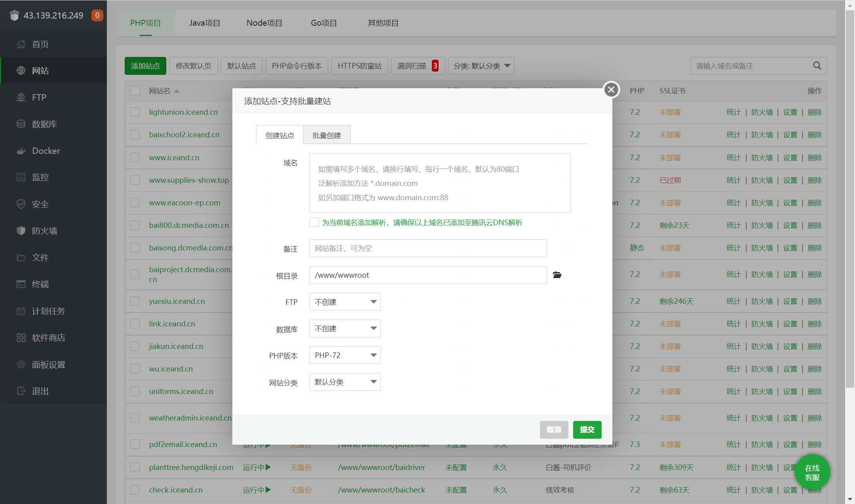The image size is (855, 504).
Task: Expand the 网站分类 默认分类 dropdown
Action: pos(345,382)
